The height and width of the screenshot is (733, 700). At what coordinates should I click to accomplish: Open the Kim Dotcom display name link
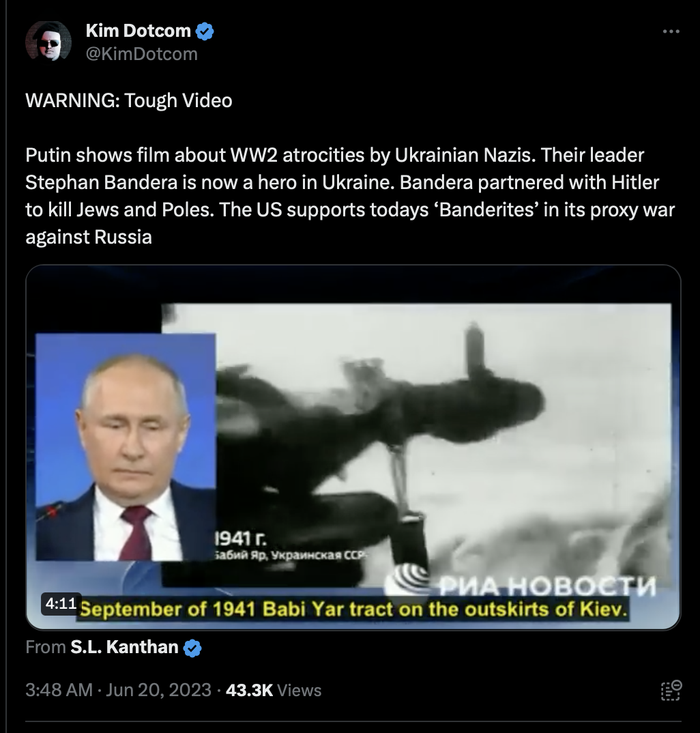pyautogui.click(x=138, y=31)
